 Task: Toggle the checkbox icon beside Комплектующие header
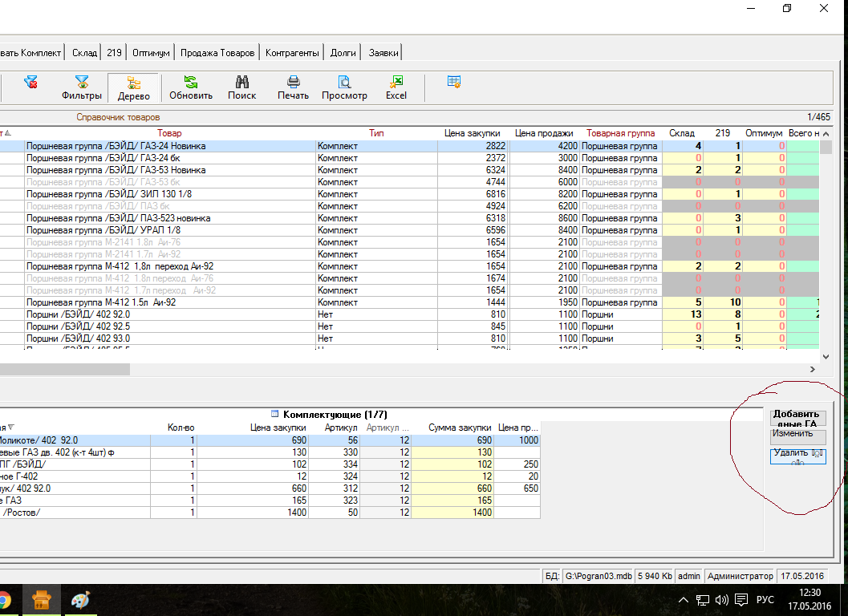coord(275,415)
